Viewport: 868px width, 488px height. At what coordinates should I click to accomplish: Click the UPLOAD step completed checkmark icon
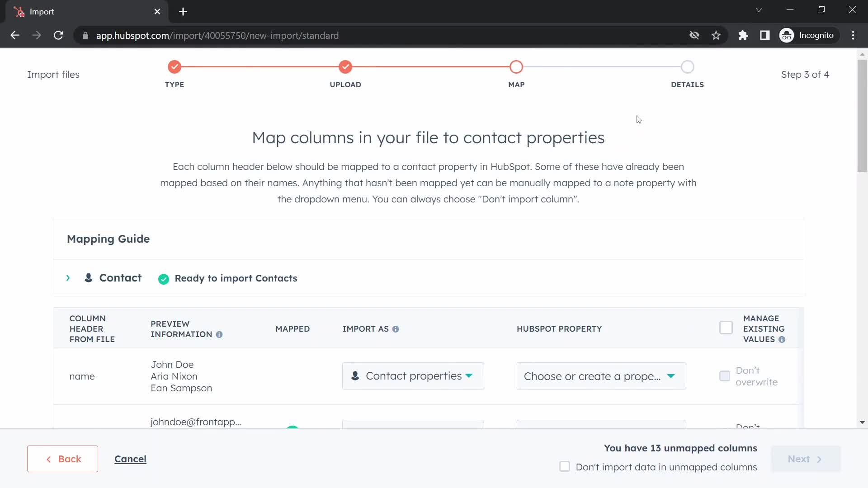(345, 67)
